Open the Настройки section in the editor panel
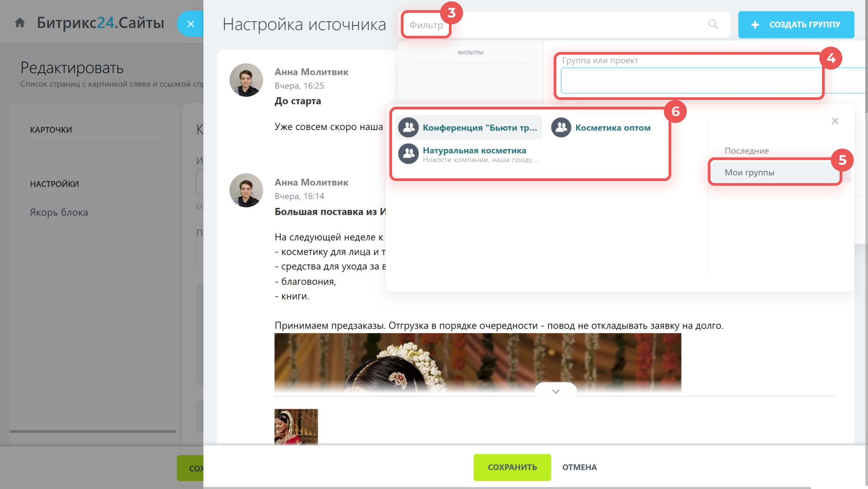The width and height of the screenshot is (868, 489). (55, 184)
